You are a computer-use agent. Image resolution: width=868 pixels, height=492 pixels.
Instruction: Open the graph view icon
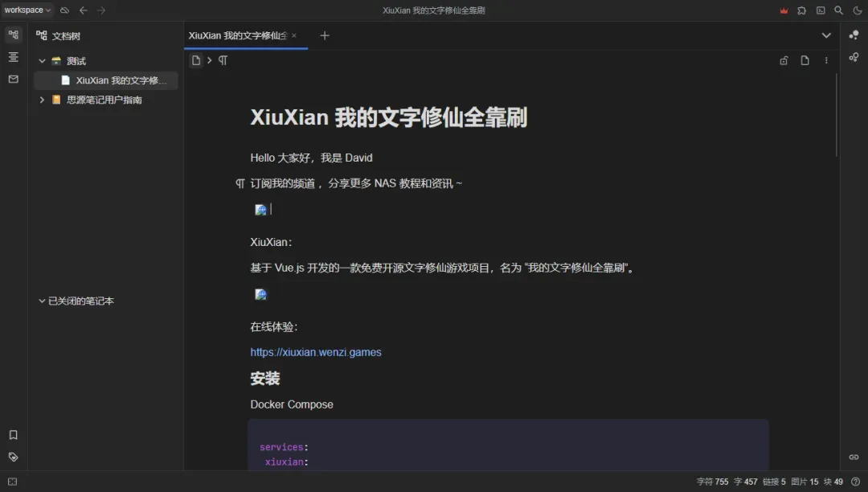pos(854,35)
